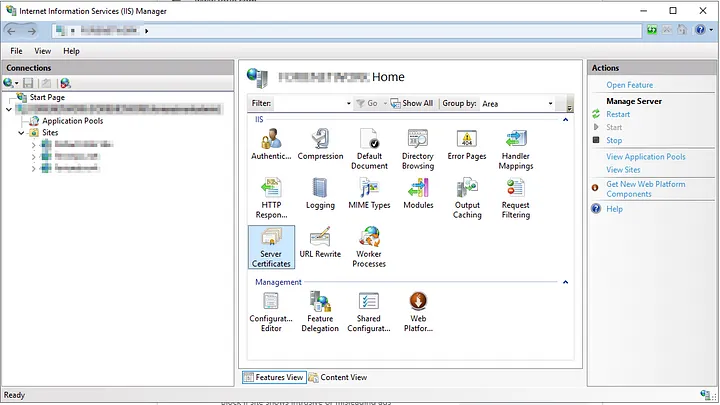The width and height of the screenshot is (720, 405).
Task: Open the Filter dropdown arrow
Action: [x=349, y=104]
